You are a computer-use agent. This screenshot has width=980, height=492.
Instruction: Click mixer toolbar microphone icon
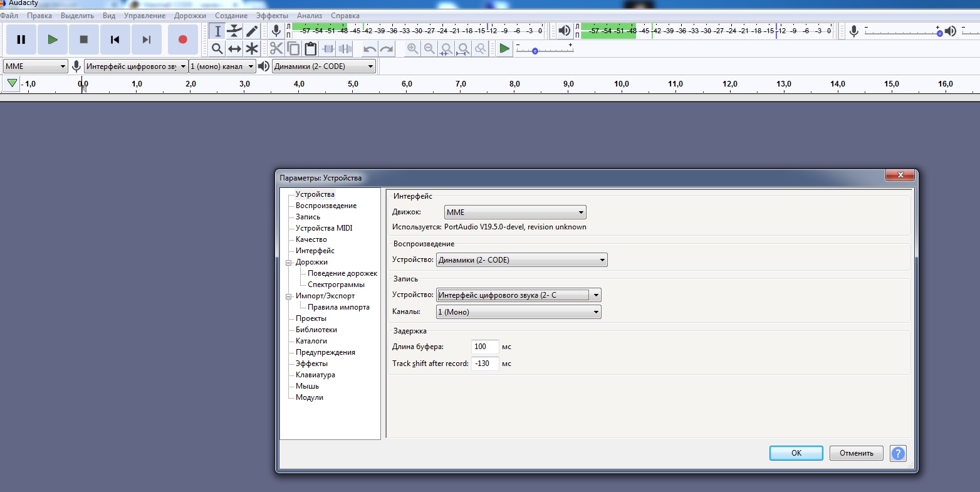pyautogui.click(x=853, y=31)
